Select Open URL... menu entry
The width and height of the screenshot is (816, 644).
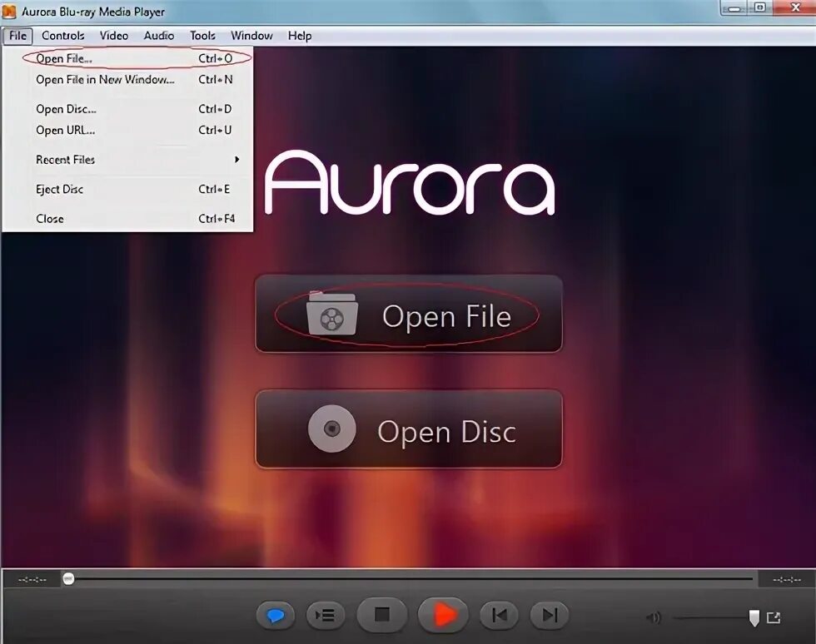[x=128, y=130]
